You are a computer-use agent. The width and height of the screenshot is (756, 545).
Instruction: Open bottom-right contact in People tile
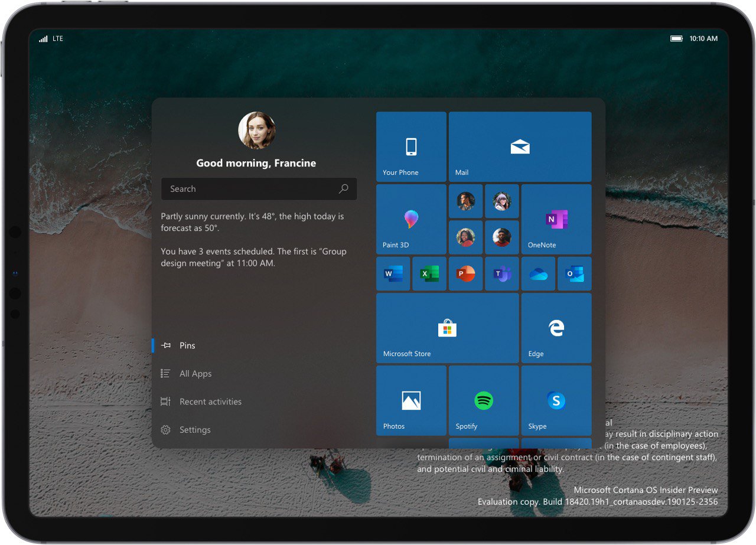pos(502,237)
